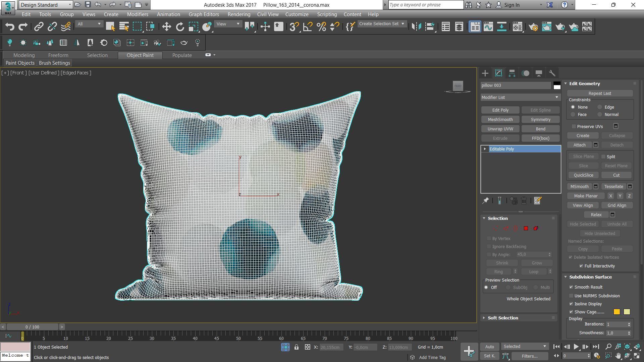Image resolution: width=644 pixels, height=362 pixels.
Task: Switch to the Populate ribbon tab
Action: (182, 55)
